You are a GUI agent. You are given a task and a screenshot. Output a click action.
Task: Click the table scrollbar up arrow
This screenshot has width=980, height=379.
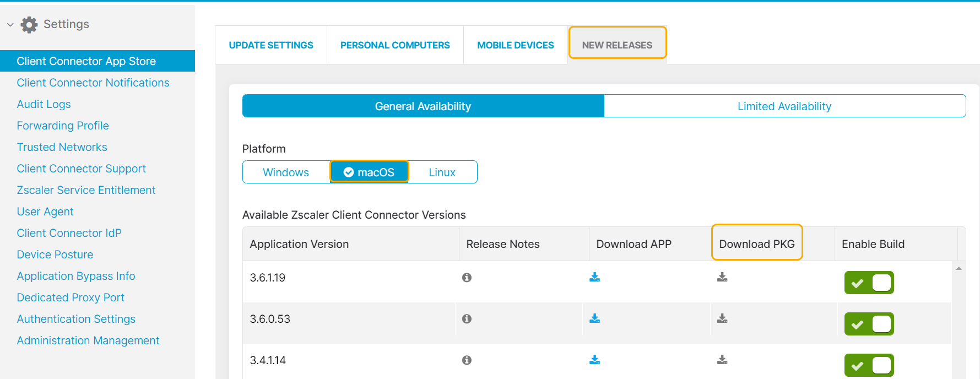[959, 268]
